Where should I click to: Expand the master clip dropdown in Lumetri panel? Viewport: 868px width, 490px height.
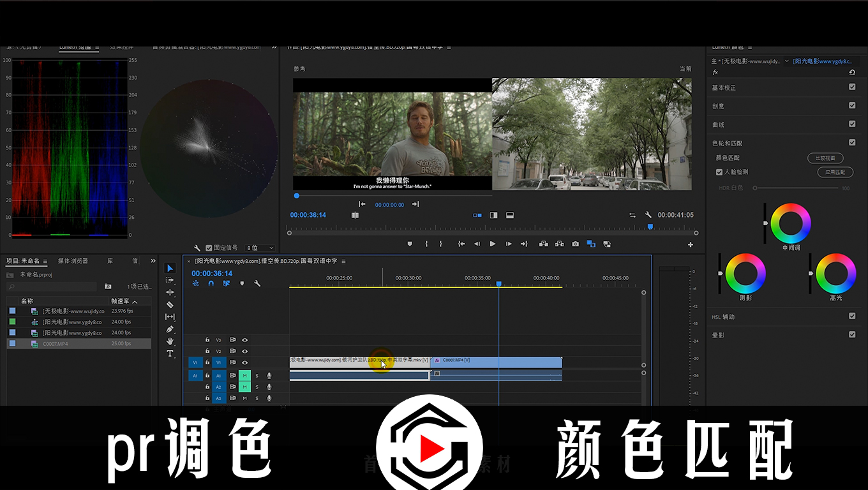786,61
